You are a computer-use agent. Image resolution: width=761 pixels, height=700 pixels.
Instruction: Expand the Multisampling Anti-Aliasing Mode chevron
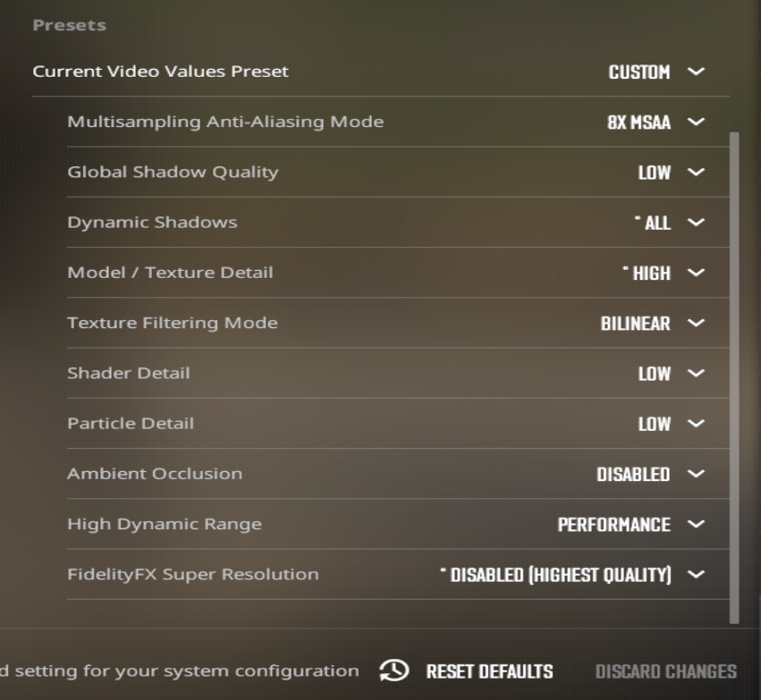(697, 122)
